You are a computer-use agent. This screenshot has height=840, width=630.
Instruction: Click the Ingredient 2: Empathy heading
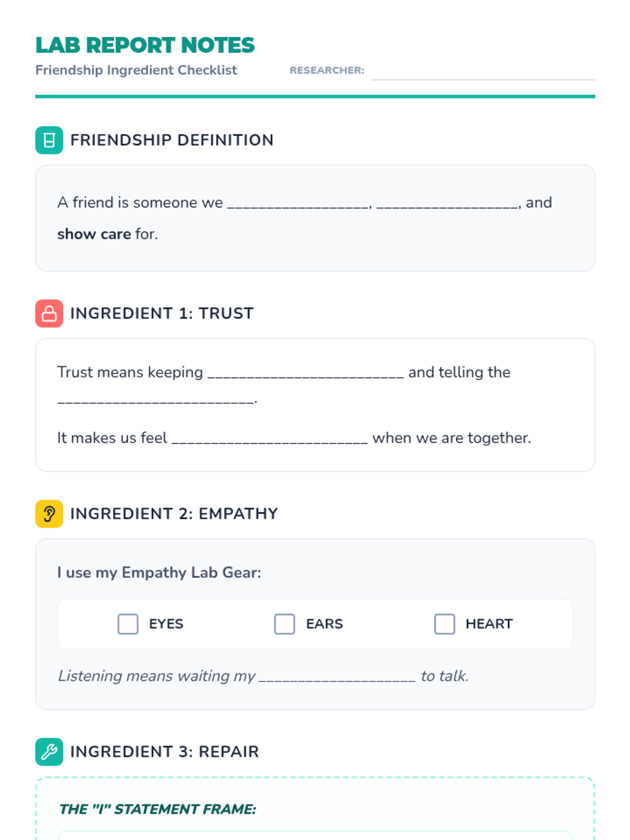pyautogui.click(x=174, y=513)
